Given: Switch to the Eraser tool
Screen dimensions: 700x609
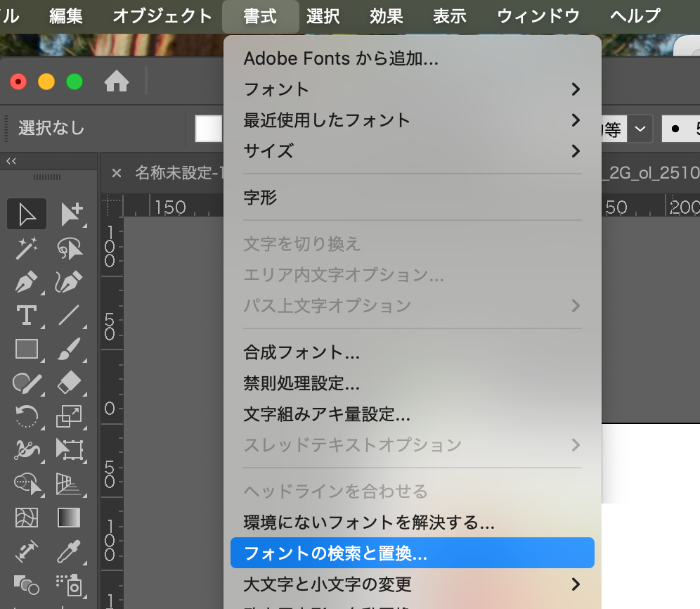Looking at the screenshot, I should point(70,383).
